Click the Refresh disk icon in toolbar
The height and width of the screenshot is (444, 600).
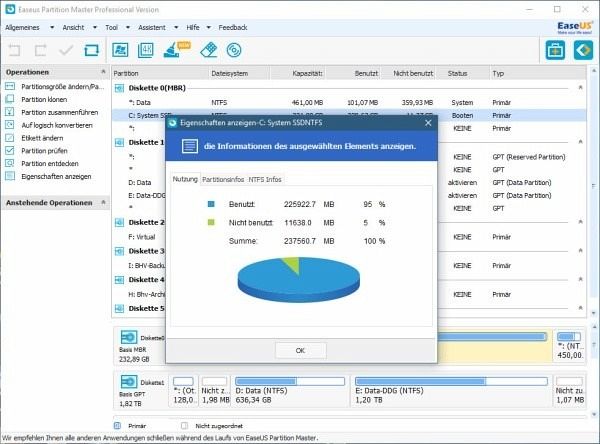[x=92, y=49]
